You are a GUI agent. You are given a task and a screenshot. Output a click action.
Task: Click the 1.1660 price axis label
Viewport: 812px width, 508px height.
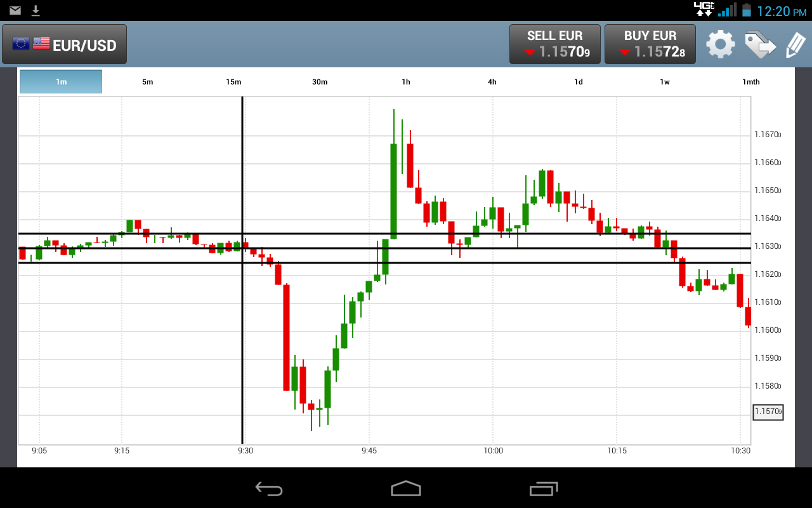(x=768, y=163)
